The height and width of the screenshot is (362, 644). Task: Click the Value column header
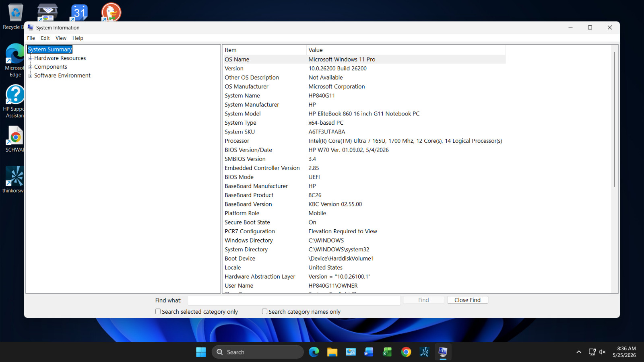coord(406,50)
